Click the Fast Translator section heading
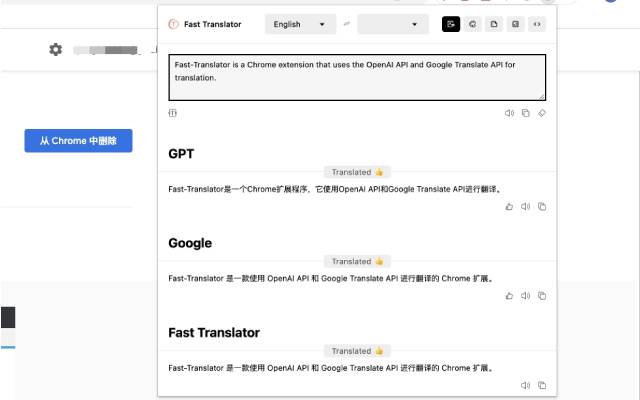640x400 pixels. 214,333
